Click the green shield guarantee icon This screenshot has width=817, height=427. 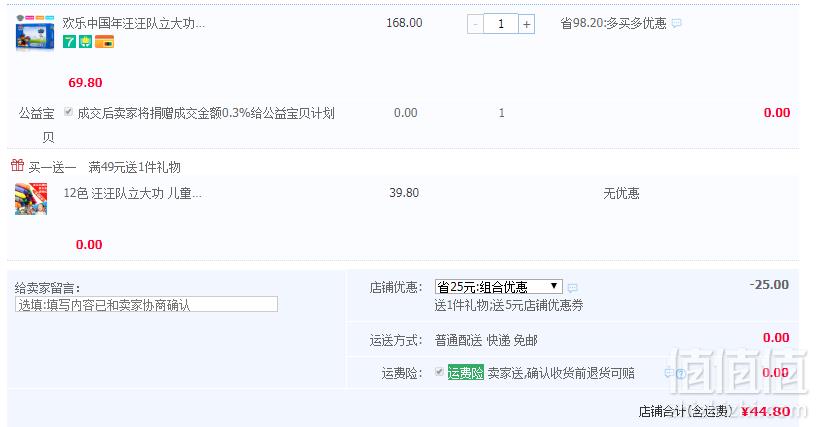click(85, 42)
